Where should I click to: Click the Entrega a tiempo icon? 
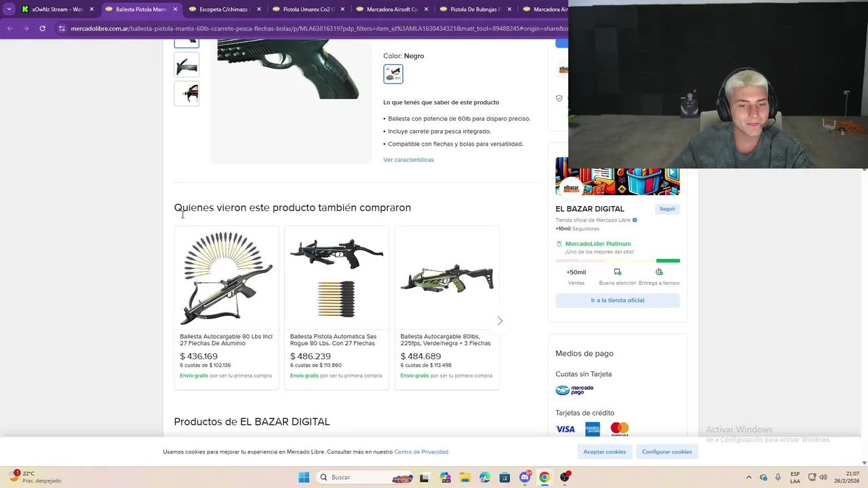[659, 272]
